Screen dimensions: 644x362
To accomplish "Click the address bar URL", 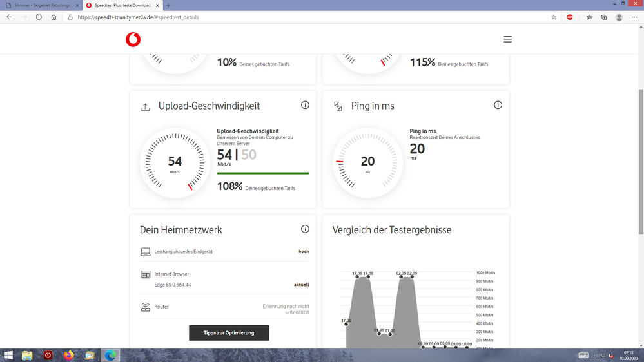I will click(x=138, y=17).
